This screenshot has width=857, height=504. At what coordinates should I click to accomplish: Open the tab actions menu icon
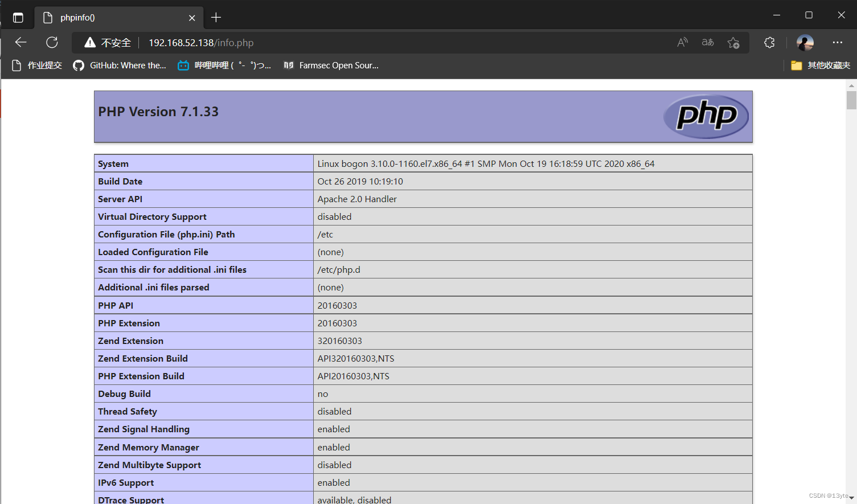(x=18, y=17)
